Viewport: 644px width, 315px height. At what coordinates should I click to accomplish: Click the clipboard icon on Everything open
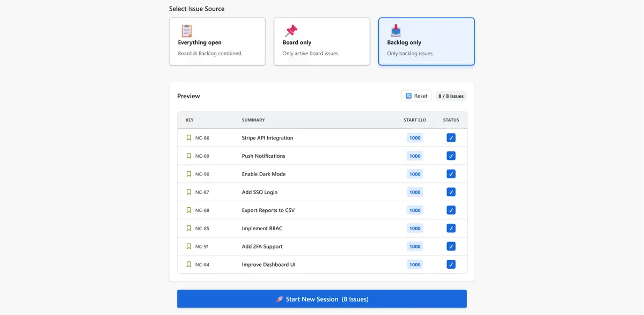[186, 31]
